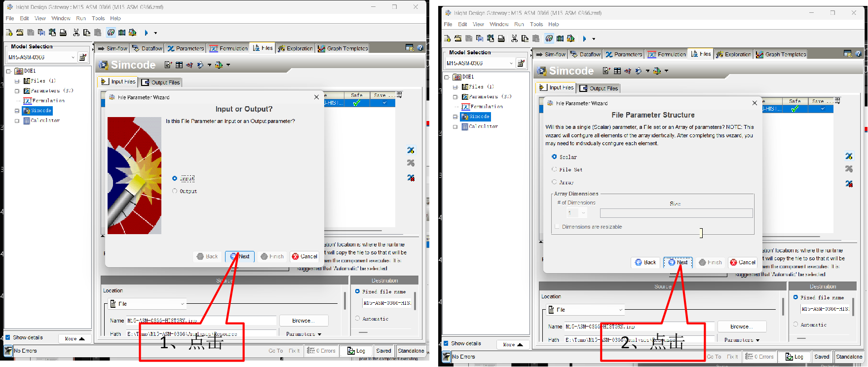Click the Name input field in left window
This screenshot has height=367, width=868.
[x=201, y=321]
